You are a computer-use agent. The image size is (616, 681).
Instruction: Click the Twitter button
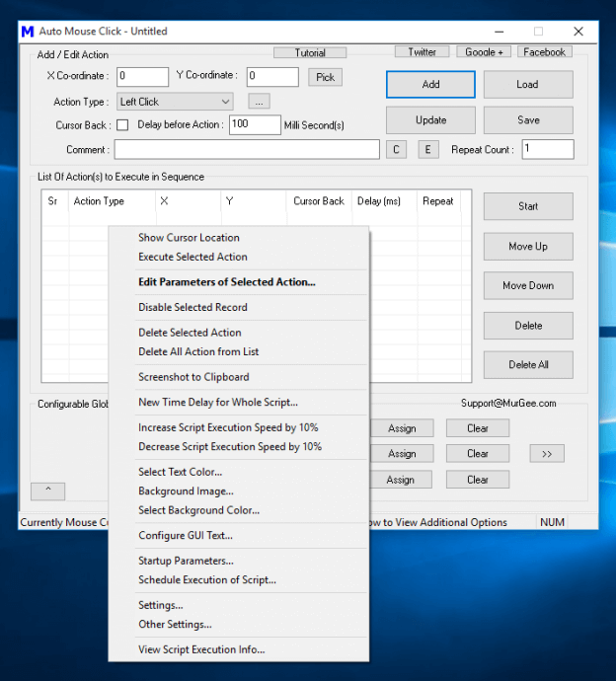(x=422, y=51)
